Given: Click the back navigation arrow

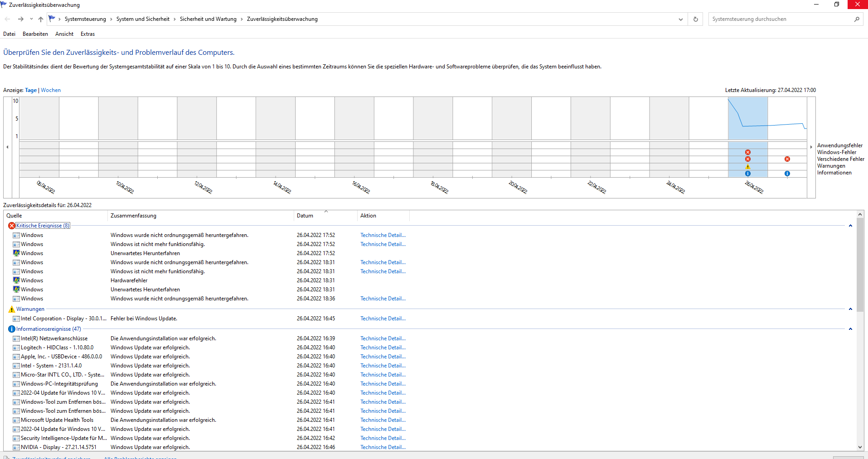Looking at the screenshot, I should pos(7,19).
